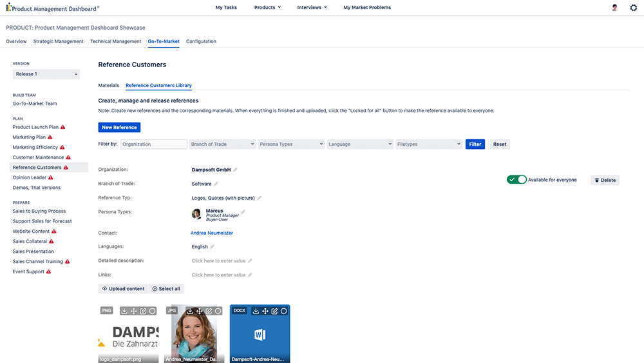
Task: Edit the Branch of Trade Software value
Action: (x=216, y=184)
